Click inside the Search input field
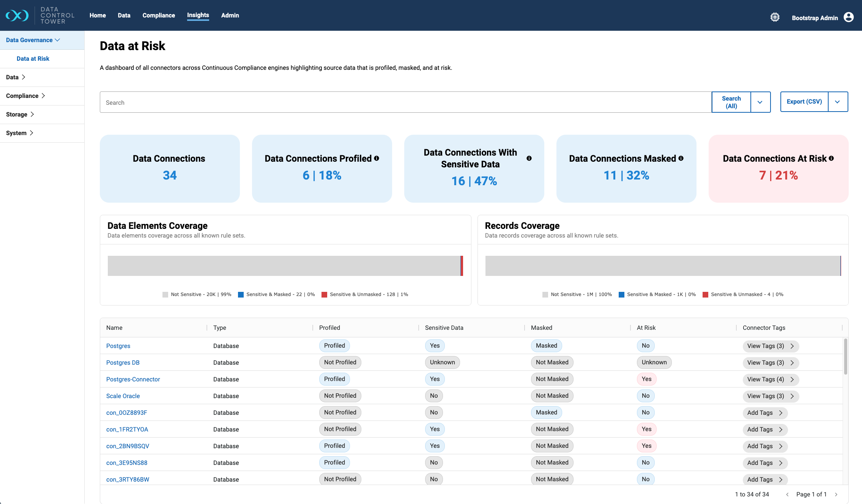Image resolution: width=862 pixels, height=504 pixels. coord(266,102)
